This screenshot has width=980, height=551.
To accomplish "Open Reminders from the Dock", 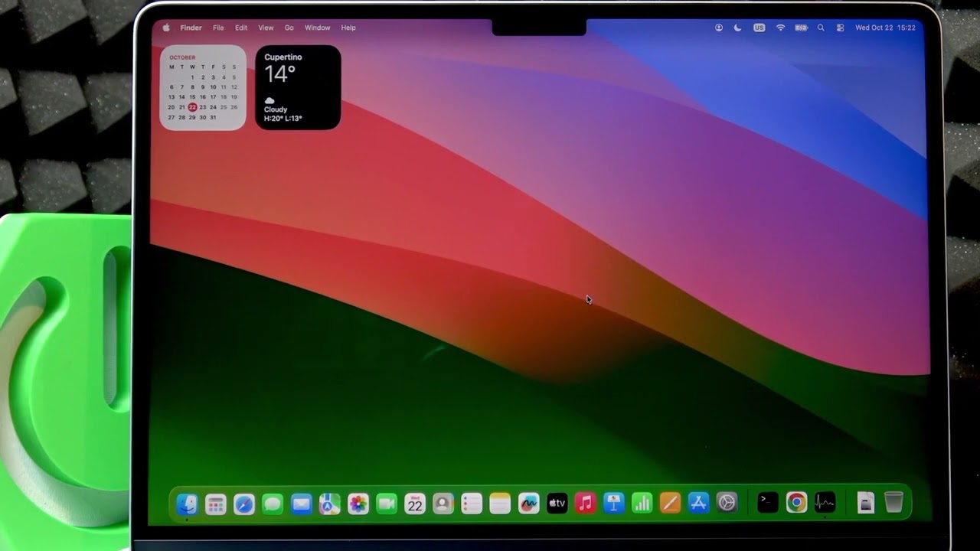I will click(472, 504).
